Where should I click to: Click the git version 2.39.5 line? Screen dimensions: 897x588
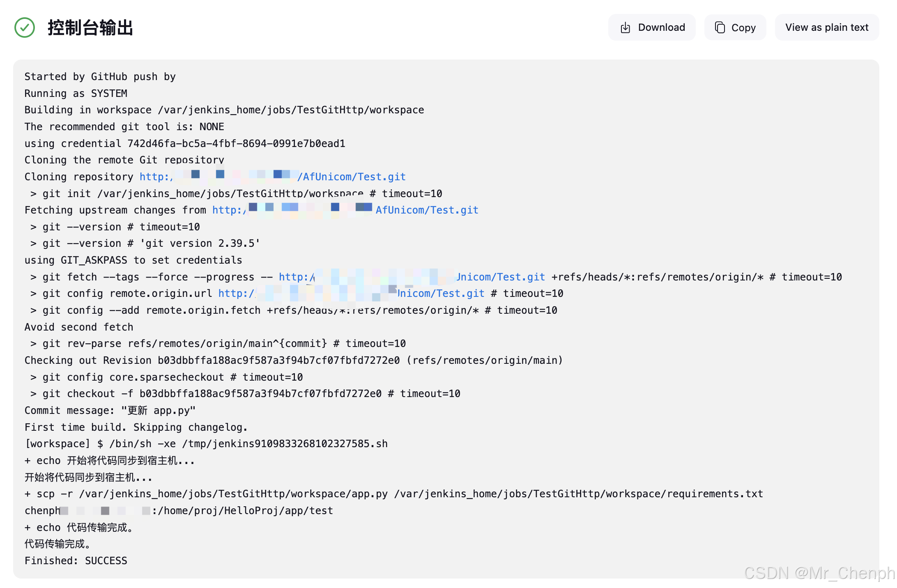pyautogui.click(x=145, y=243)
